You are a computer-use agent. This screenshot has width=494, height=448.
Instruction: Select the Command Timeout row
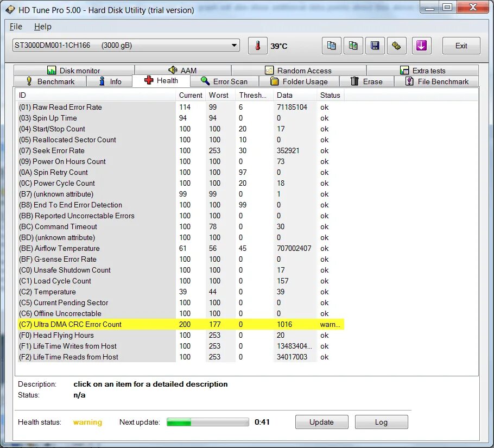click(x=181, y=227)
